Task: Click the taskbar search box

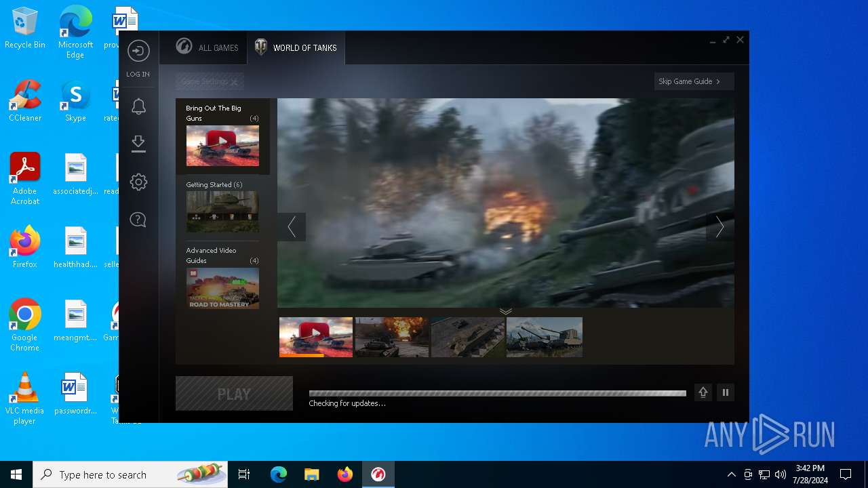Action: point(130,474)
